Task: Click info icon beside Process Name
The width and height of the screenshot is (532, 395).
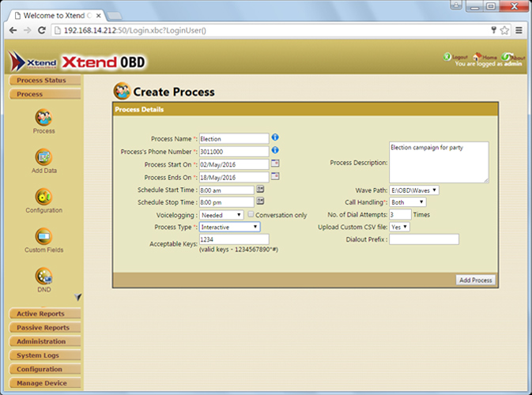Action: point(275,137)
